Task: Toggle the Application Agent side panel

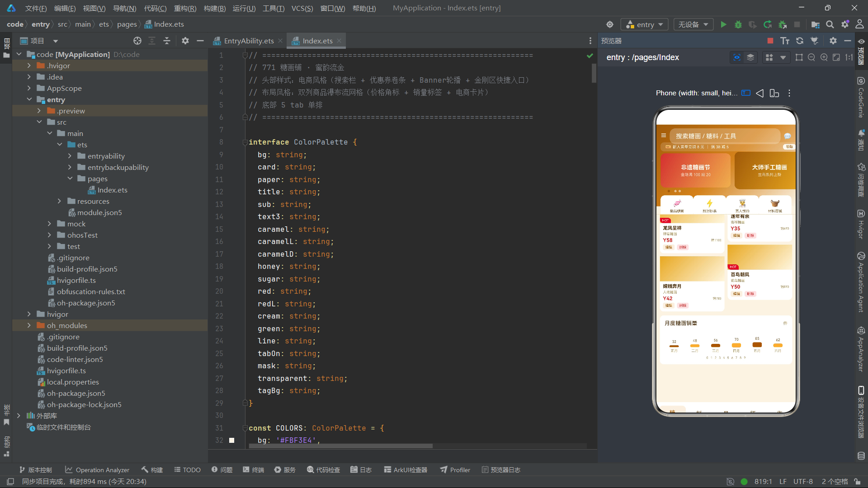Action: click(861, 282)
